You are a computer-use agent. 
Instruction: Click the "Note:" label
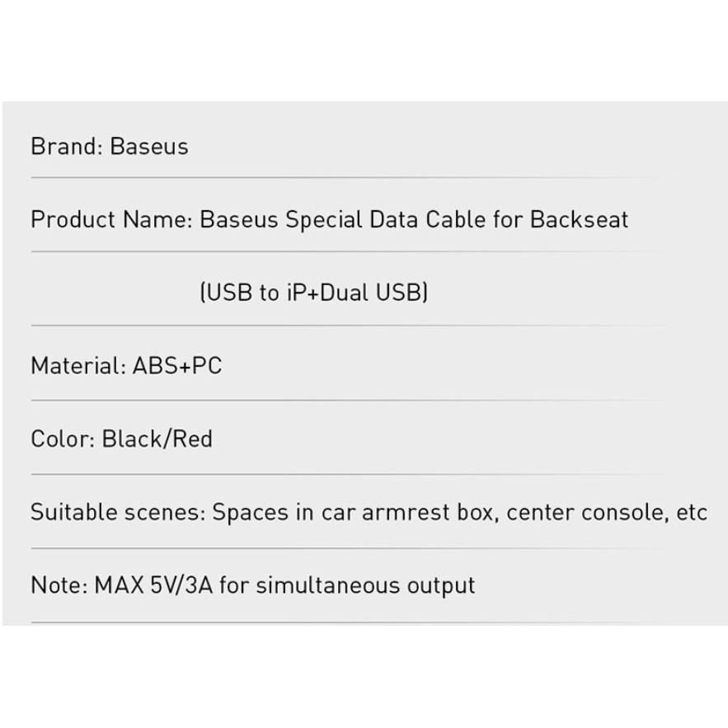tap(59, 585)
